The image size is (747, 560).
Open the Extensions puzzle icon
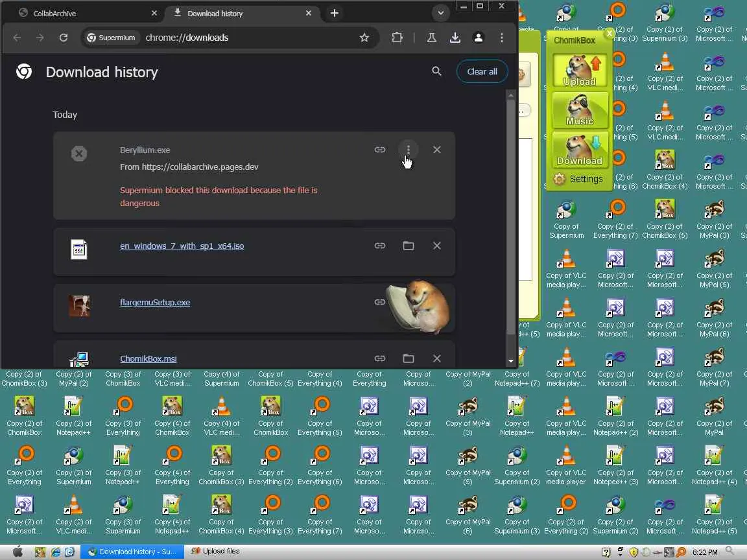click(397, 38)
